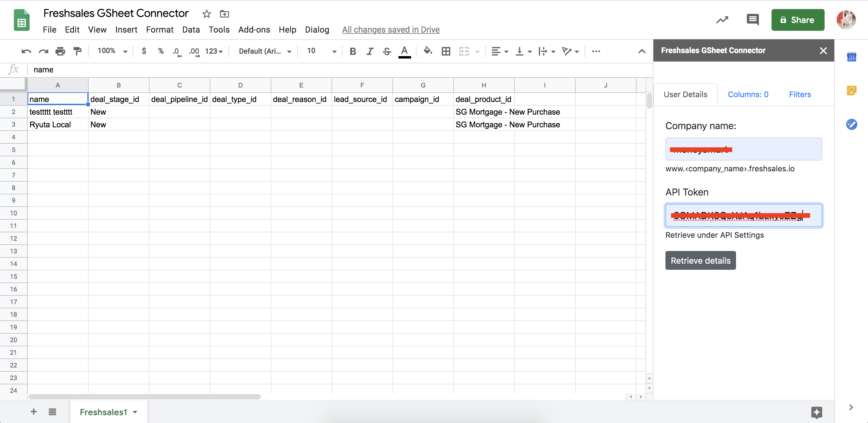Toggle bold formatting

click(x=352, y=51)
